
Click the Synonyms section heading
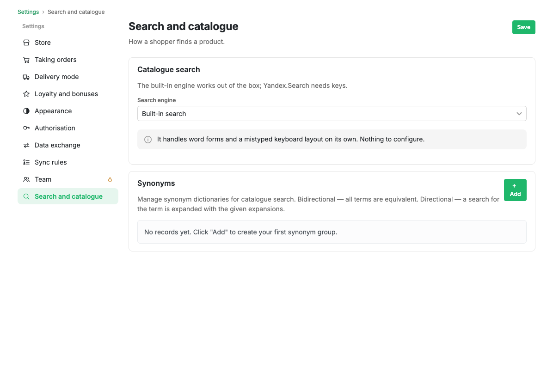click(x=156, y=184)
